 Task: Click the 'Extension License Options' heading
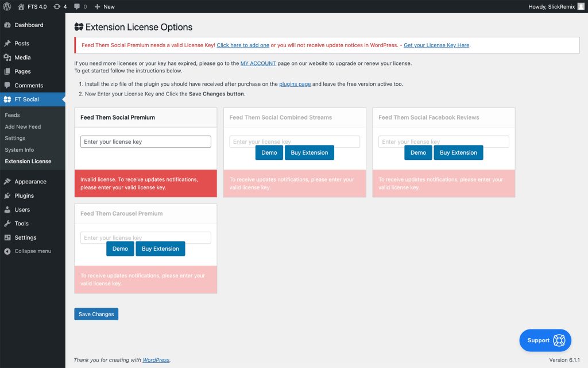[x=139, y=27]
